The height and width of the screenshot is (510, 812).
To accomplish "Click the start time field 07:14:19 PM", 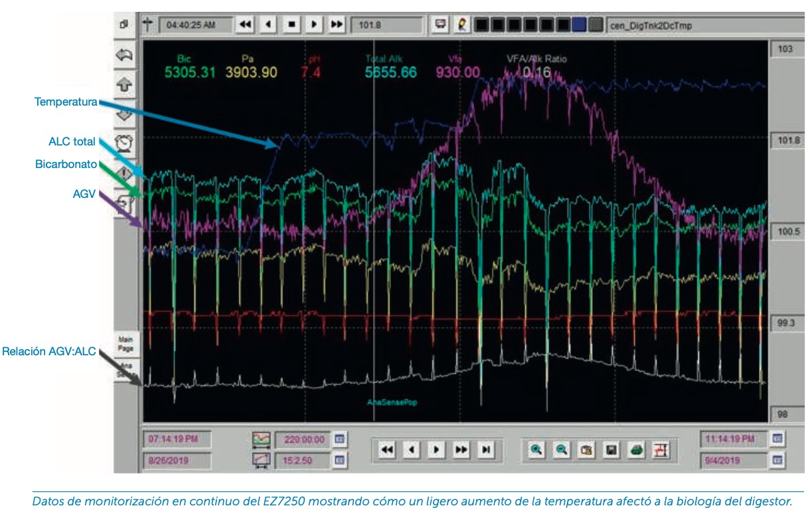I will coord(177,439).
